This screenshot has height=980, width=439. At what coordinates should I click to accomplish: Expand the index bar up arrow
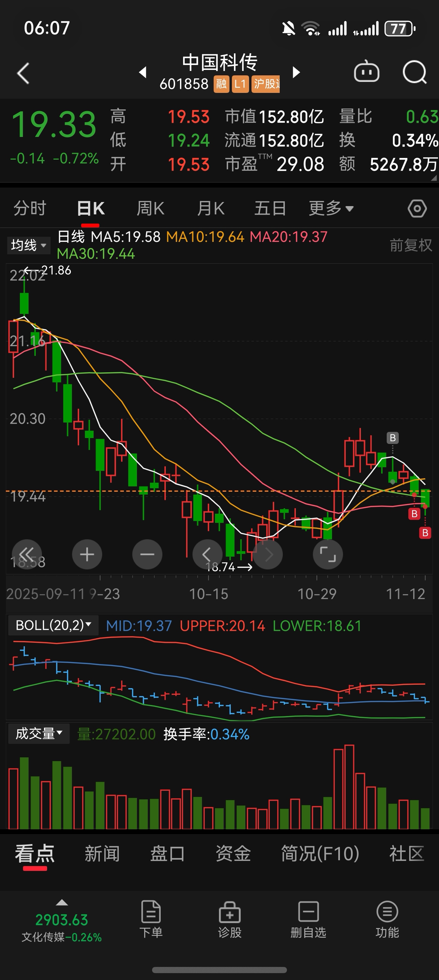(x=62, y=902)
